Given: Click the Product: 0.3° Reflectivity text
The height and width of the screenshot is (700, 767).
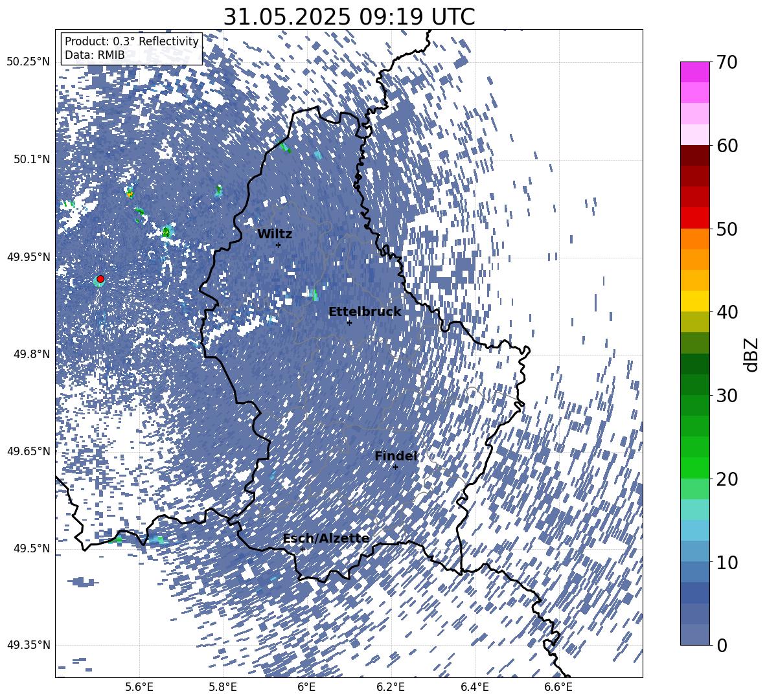Looking at the screenshot, I should coord(132,41).
